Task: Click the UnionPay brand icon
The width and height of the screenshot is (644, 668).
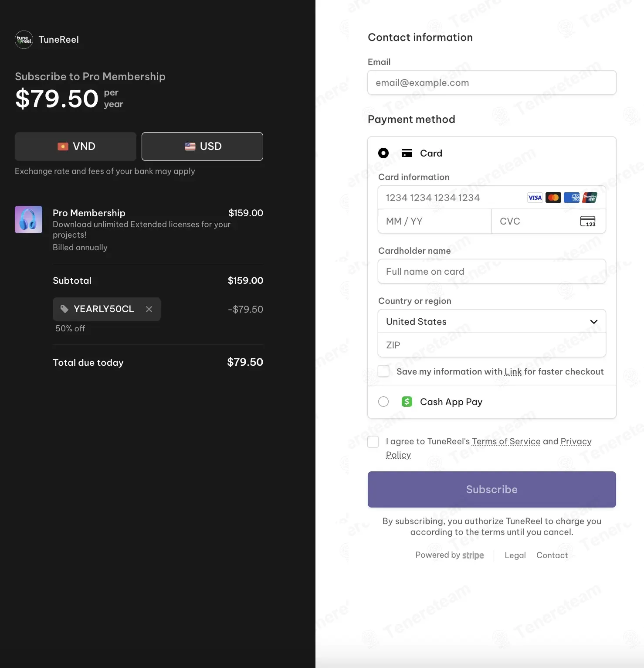Action: pyautogui.click(x=590, y=198)
